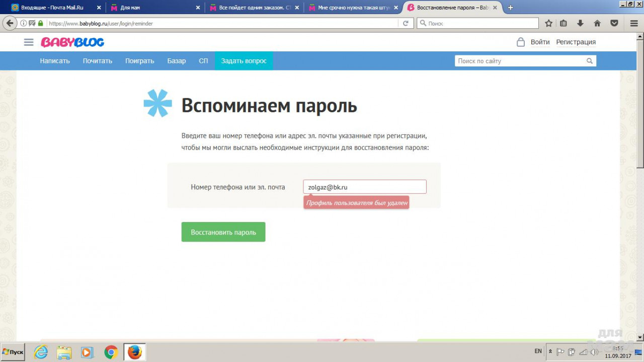The width and height of the screenshot is (644, 362).
Task: Click the Babyblog logo
Action: tap(72, 42)
